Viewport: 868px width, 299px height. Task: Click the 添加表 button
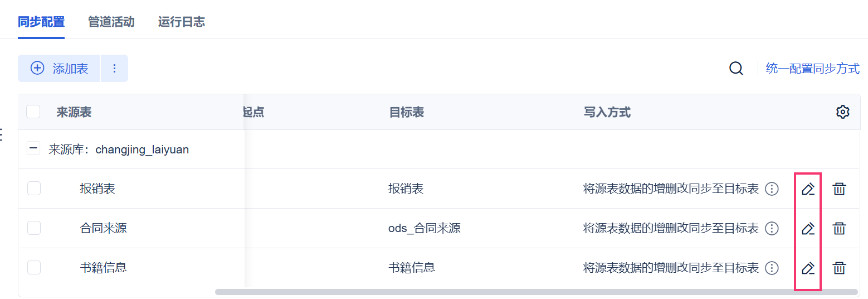click(59, 69)
